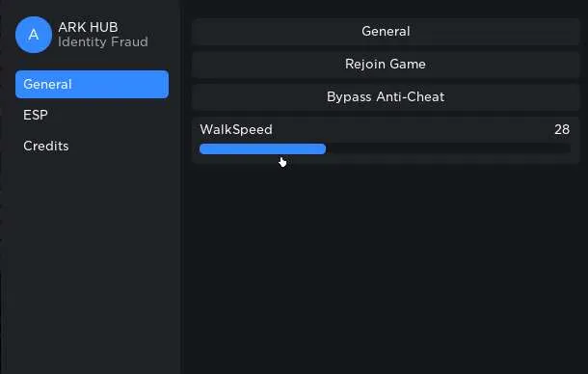Screen dimensions: 588x374
Task: Set WalkSpeed to minimum on slider track
Action: pyautogui.click(x=201, y=148)
